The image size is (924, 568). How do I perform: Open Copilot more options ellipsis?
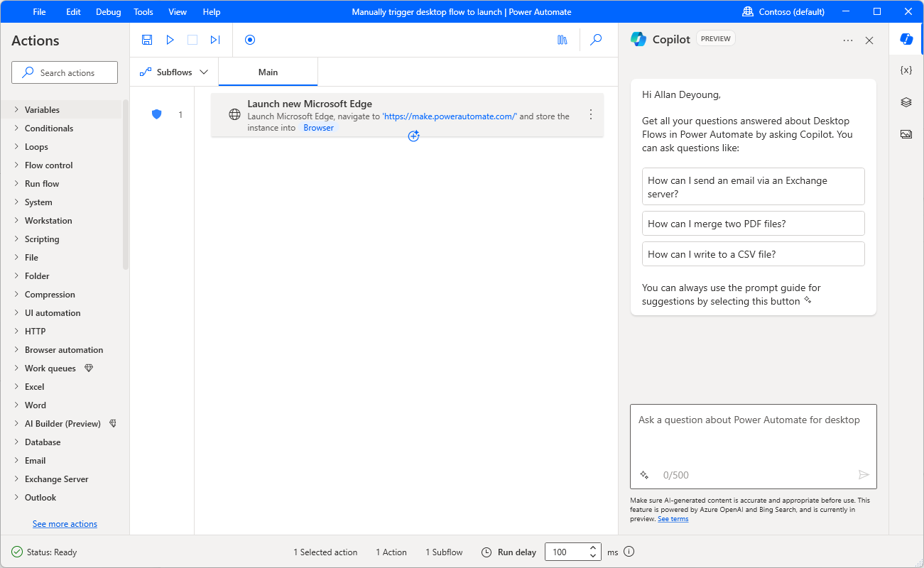[848, 40]
